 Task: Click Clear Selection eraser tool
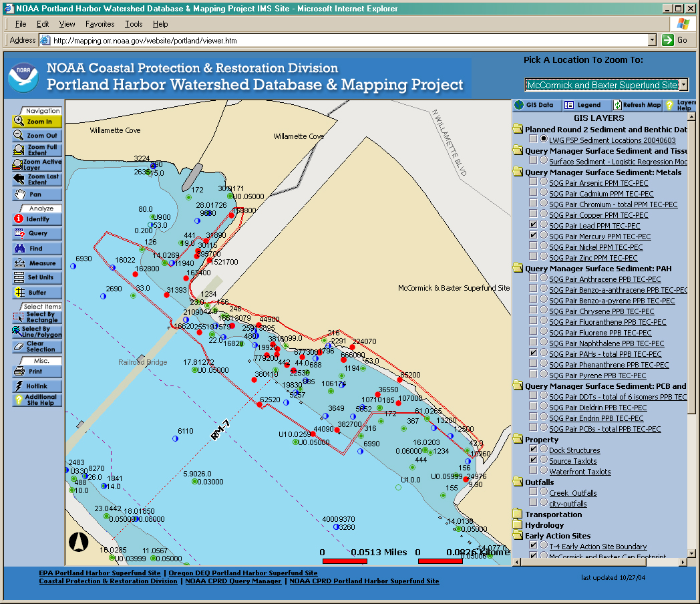pyautogui.click(x=37, y=346)
